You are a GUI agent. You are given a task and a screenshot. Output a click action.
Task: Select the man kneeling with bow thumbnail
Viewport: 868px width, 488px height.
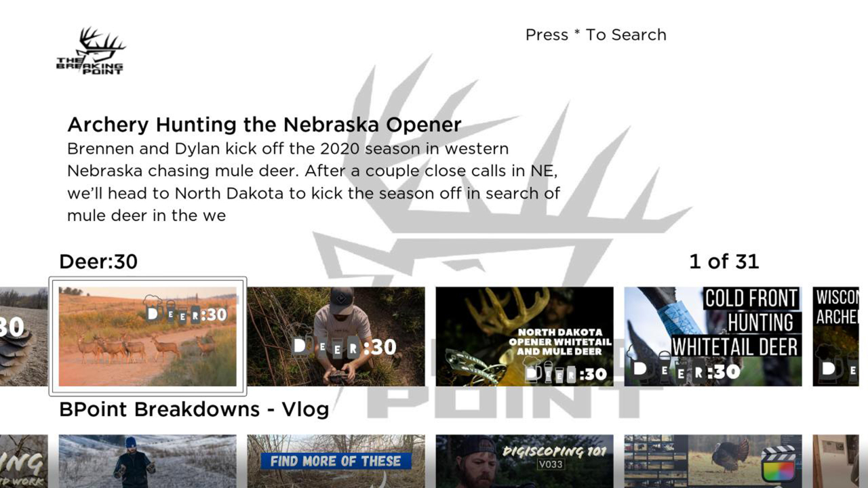point(336,336)
